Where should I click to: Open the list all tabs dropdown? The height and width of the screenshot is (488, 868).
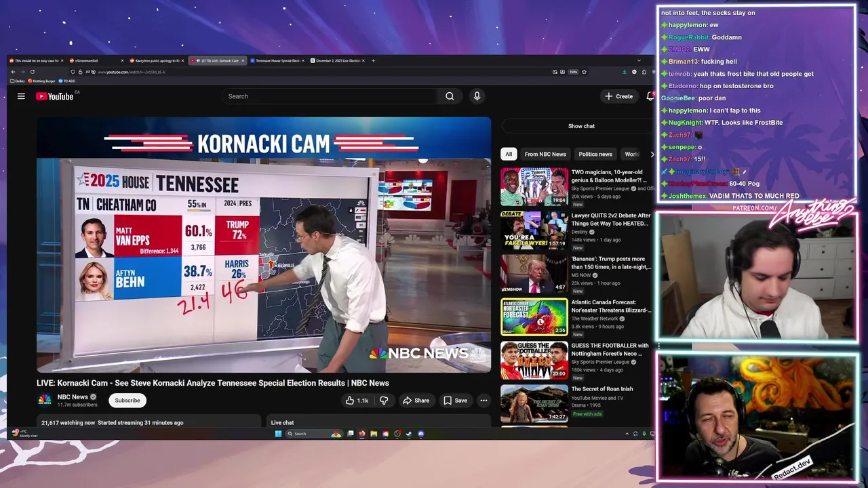pyautogui.click(x=639, y=60)
